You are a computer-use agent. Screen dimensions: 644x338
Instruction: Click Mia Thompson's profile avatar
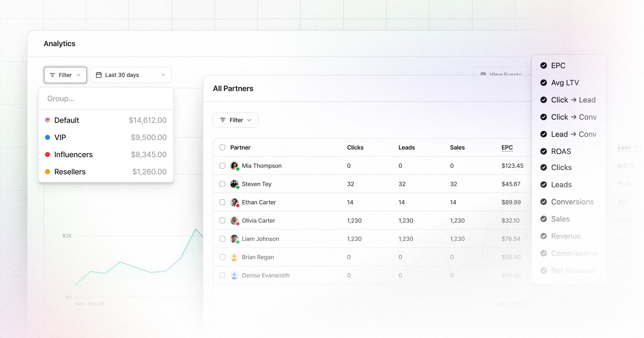tap(234, 166)
